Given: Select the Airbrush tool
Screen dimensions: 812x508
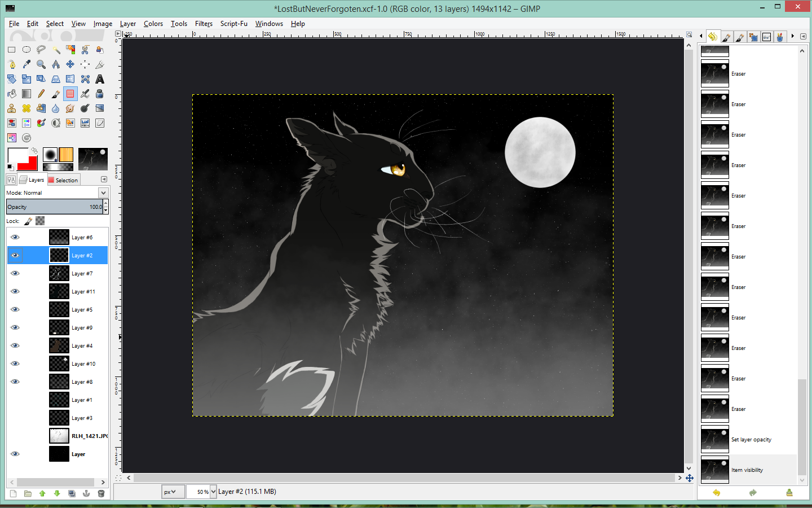Looking at the screenshot, I should click(x=85, y=94).
